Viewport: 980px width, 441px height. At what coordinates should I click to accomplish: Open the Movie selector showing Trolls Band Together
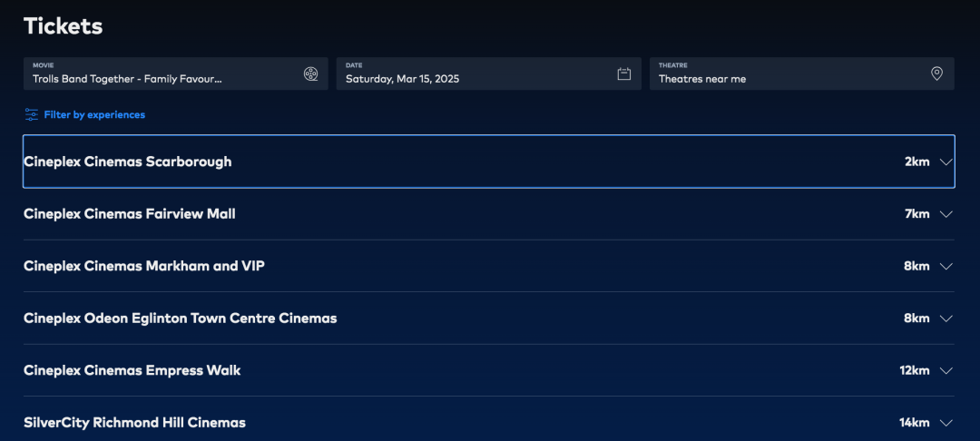[176, 73]
